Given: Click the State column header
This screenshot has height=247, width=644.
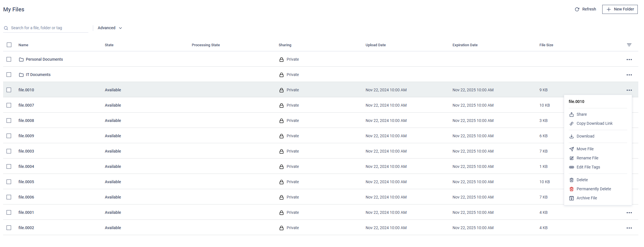Looking at the screenshot, I should tap(109, 45).
